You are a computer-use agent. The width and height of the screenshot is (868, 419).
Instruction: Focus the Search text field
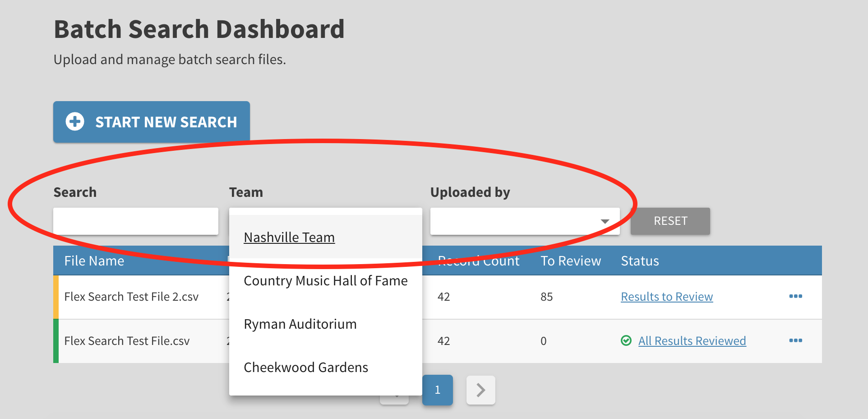point(135,221)
